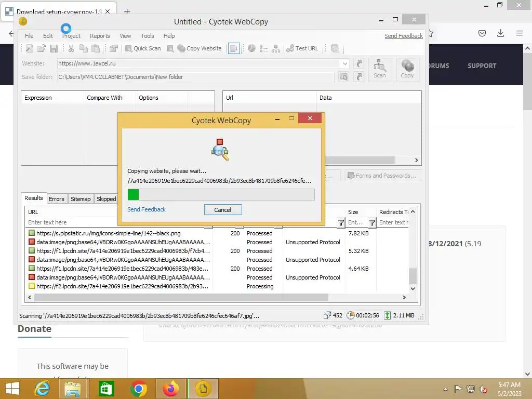Click the file count status bar icon

coord(327,315)
